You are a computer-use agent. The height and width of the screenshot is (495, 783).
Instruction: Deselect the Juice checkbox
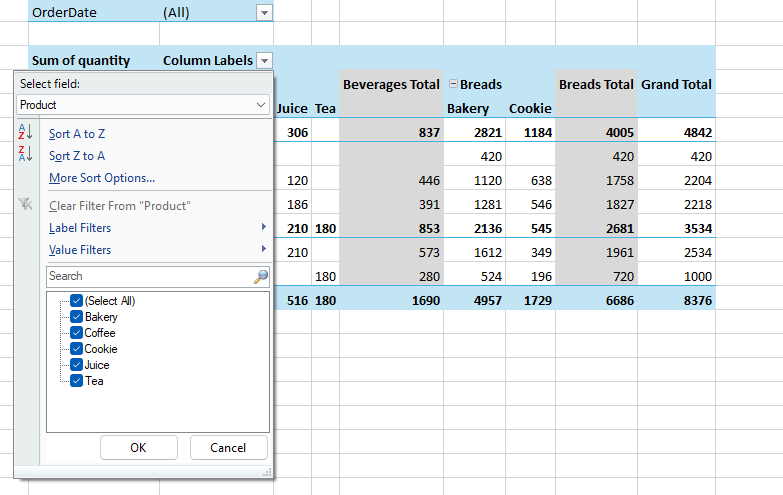pyautogui.click(x=76, y=365)
